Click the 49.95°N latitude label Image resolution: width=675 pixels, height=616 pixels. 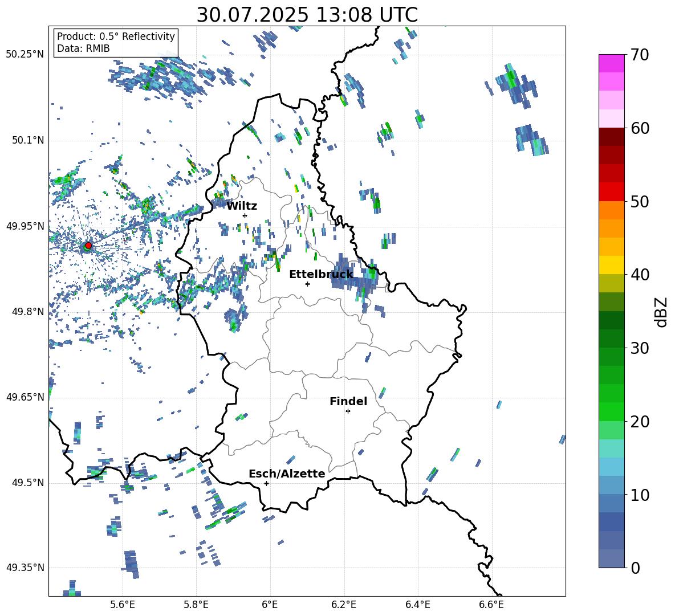(25, 226)
